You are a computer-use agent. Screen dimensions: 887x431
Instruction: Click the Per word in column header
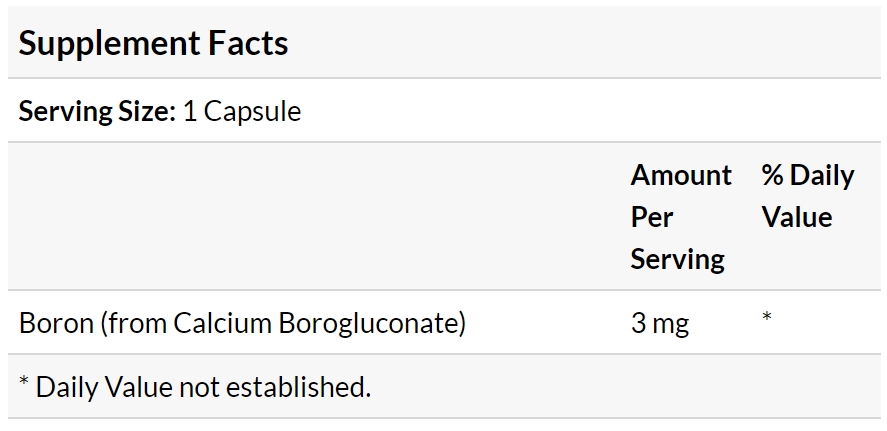pos(652,217)
